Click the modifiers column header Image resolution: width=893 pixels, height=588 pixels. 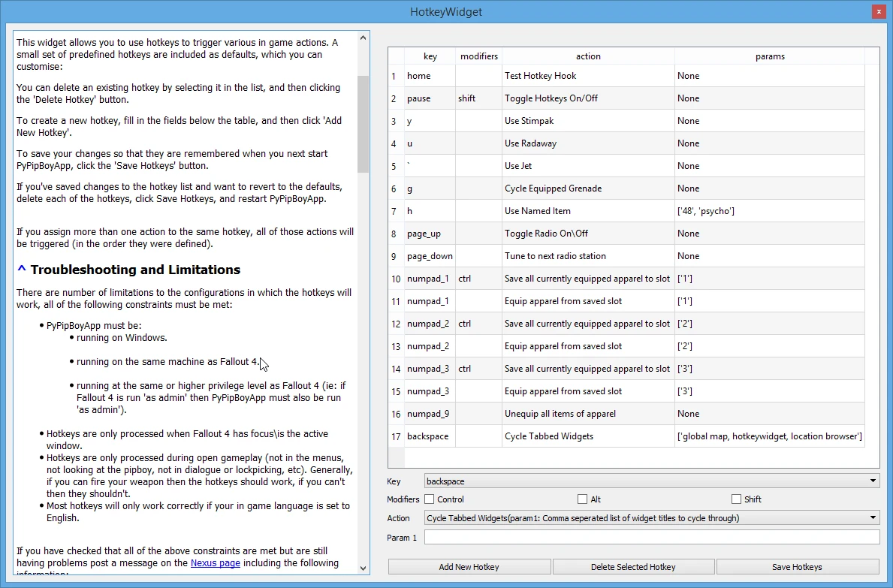(479, 56)
